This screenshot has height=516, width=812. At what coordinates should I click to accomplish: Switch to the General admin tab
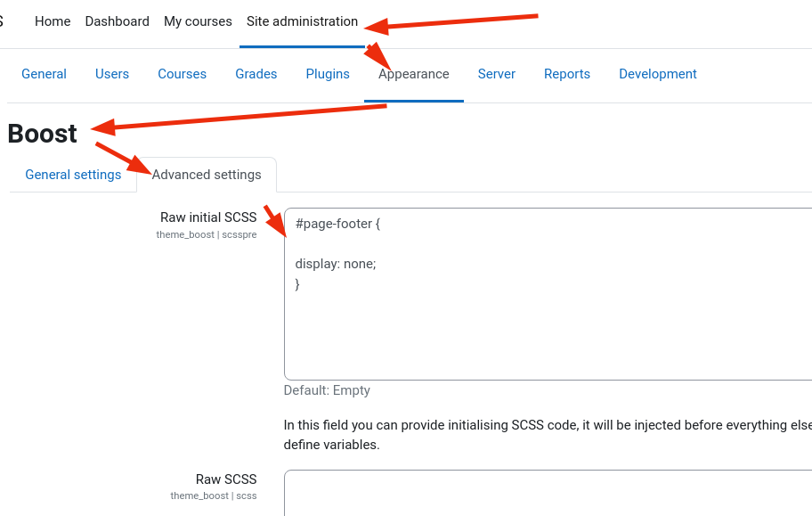pyautogui.click(x=44, y=74)
